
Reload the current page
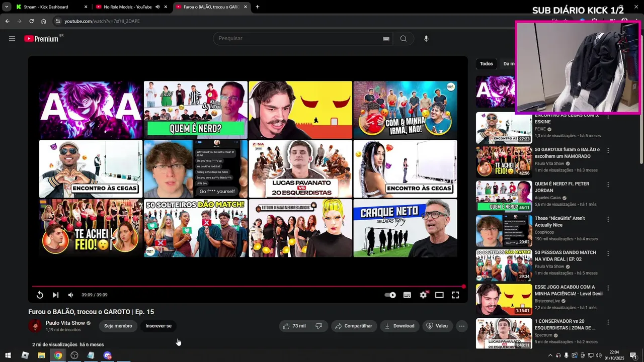coord(31,21)
